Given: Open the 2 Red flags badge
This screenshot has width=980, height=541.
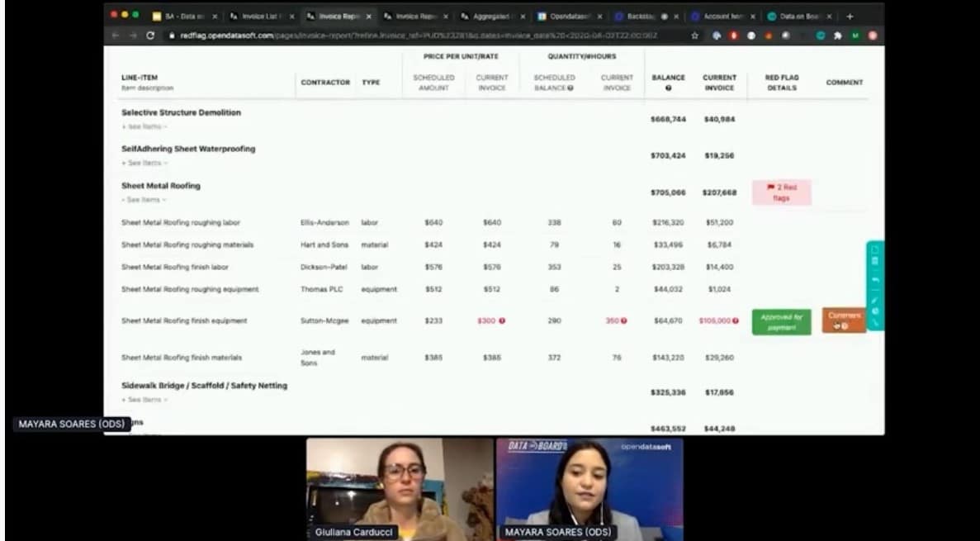Looking at the screenshot, I should pos(781,192).
